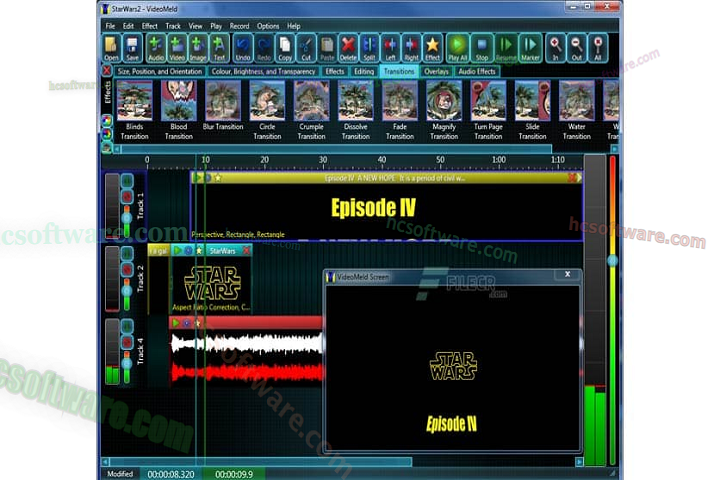
Task: Toggle the top button on Track 1
Action: (x=127, y=182)
